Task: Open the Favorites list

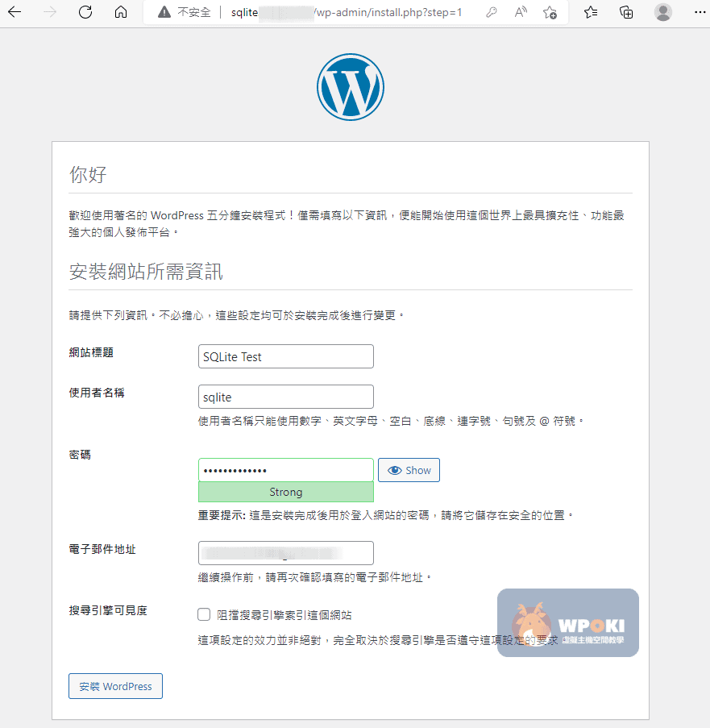Action: [590, 12]
